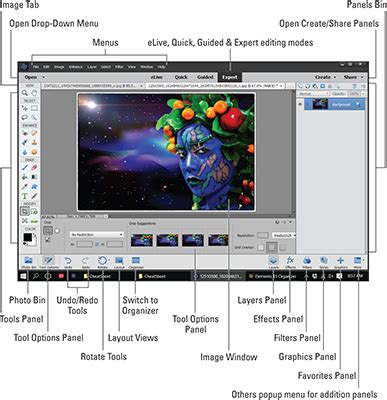Click the Redo button
The height and width of the screenshot is (400, 387).
coord(86,262)
